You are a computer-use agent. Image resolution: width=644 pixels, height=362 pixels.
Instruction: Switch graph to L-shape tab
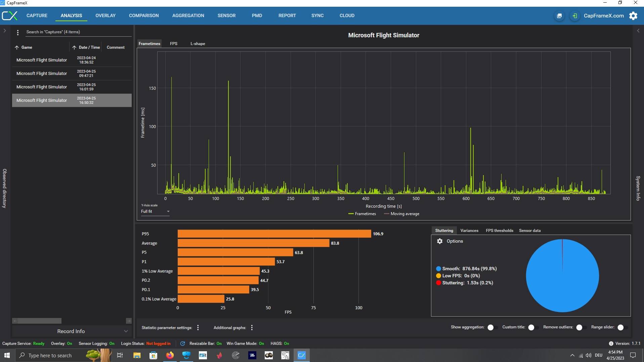[x=198, y=44]
